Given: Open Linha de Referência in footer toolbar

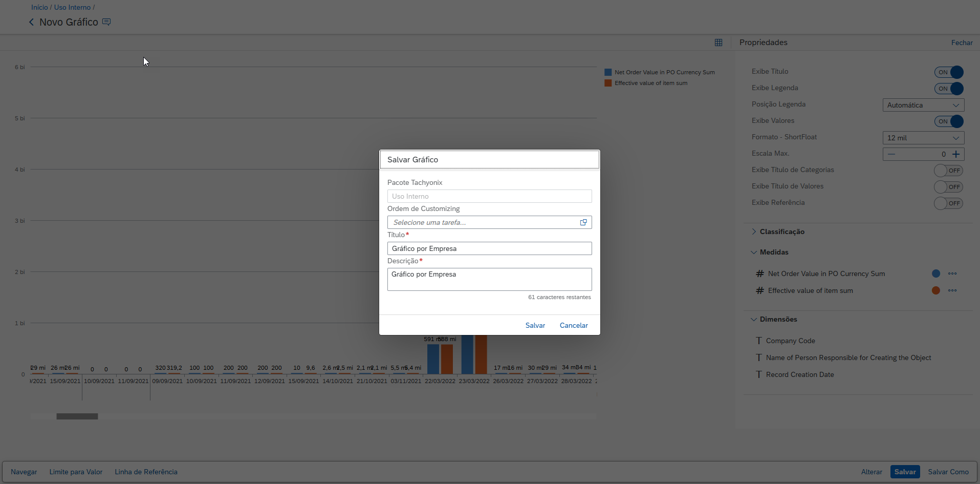Looking at the screenshot, I should tap(146, 472).
